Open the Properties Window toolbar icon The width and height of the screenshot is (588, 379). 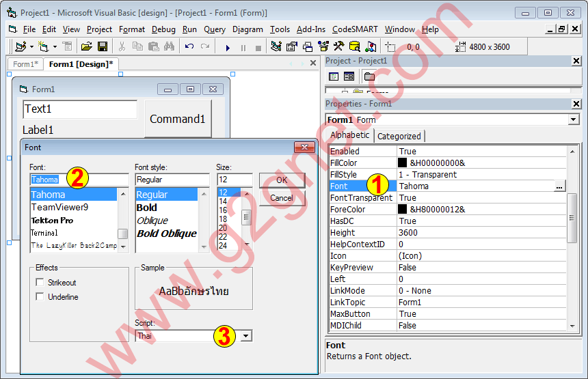click(x=292, y=47)
